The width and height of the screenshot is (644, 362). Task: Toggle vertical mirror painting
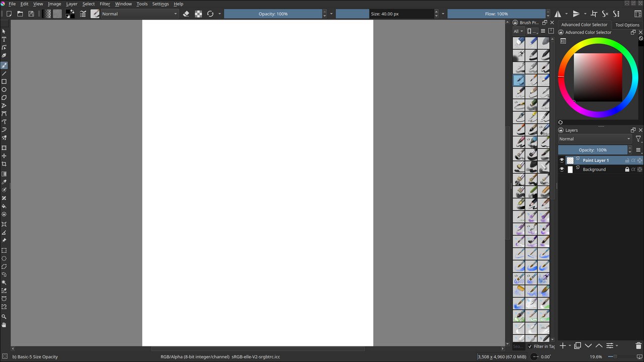[577, 14]
